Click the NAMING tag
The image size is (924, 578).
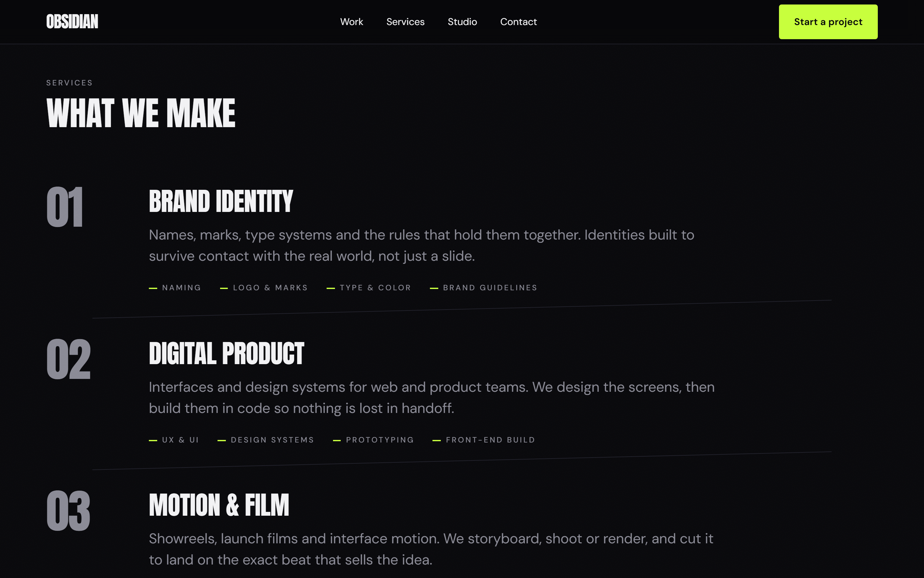[175, 287]
